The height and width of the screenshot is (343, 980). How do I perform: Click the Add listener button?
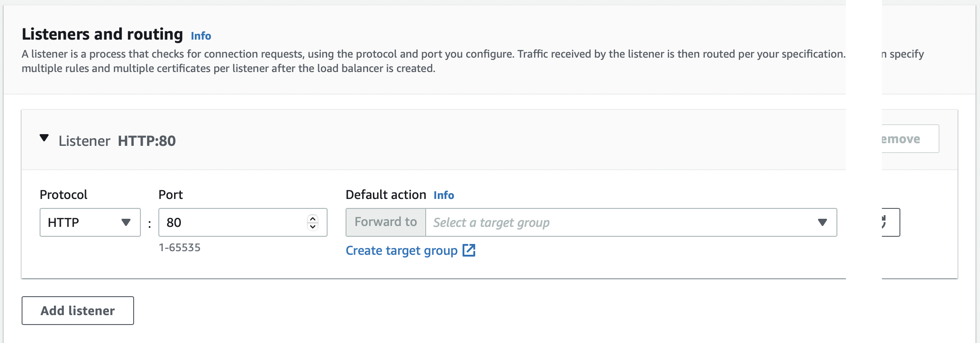coord(78,311)
